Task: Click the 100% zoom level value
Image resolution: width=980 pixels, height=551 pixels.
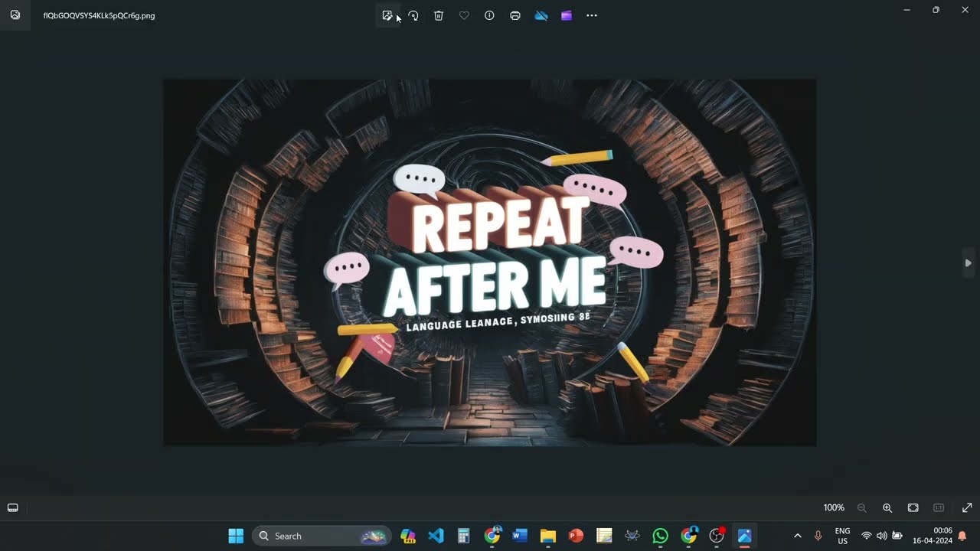Action: pyautogui.click(x=834, y=507)
